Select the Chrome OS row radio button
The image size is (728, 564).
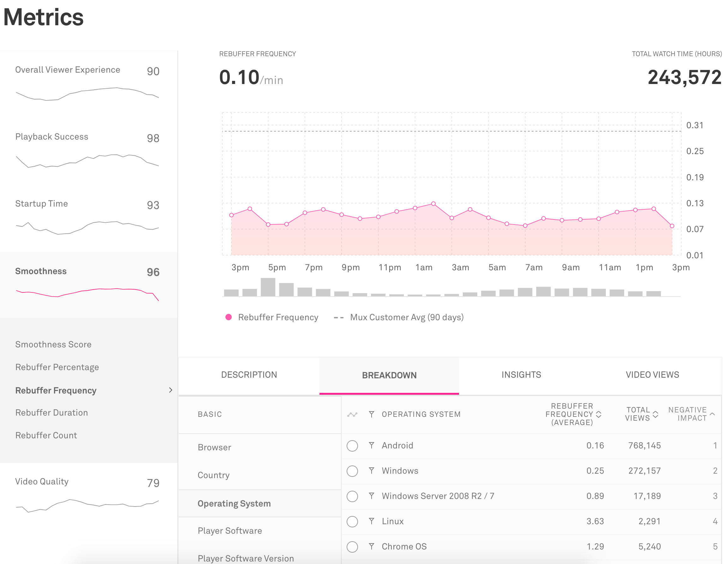(x=352, y=547)
